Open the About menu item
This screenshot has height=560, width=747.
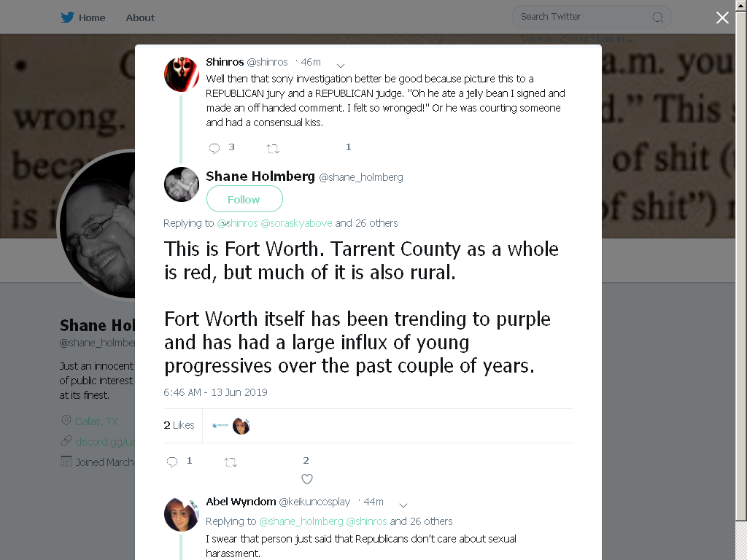[x=140, y=17]
